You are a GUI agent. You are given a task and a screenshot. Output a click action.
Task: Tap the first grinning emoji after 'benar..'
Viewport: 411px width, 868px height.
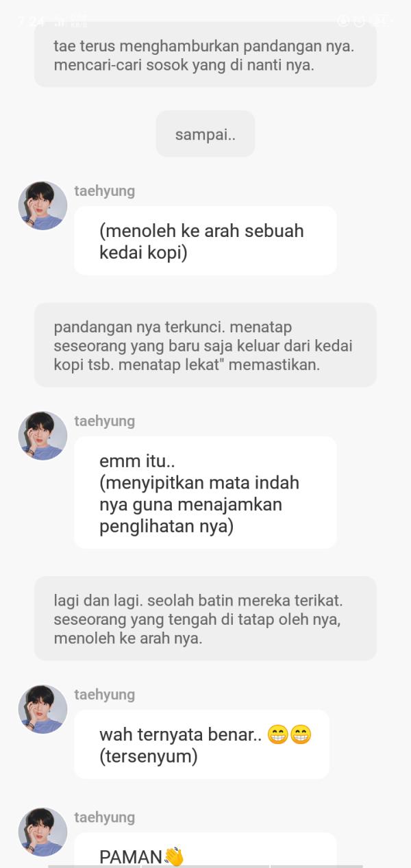(x=278, y=735)
